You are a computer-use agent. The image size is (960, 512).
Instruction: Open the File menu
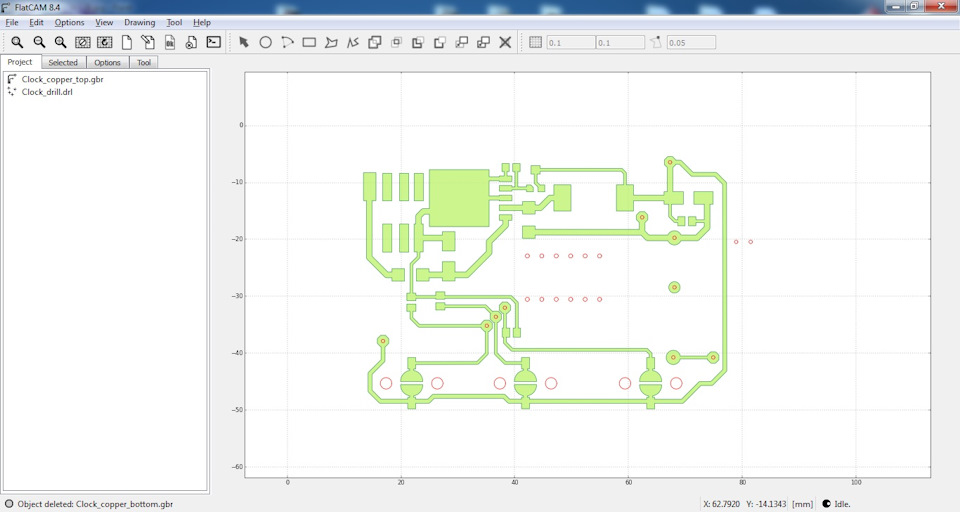[x=12, y=23]
